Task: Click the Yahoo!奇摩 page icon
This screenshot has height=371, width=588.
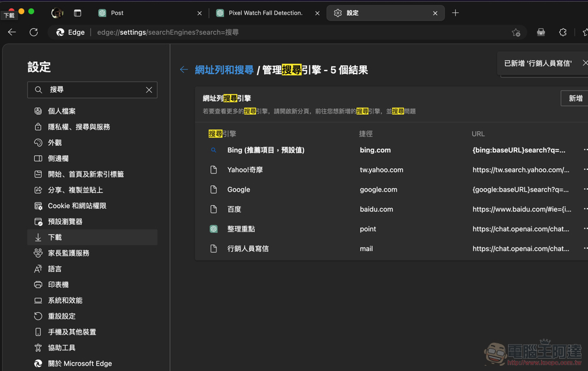Action: 213,169
